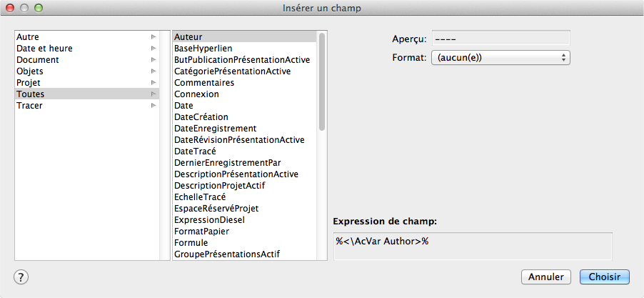The width and height of the screenshot is (644, 298).
Task: Pick the DateCréation field
Action: click(201, 116)
